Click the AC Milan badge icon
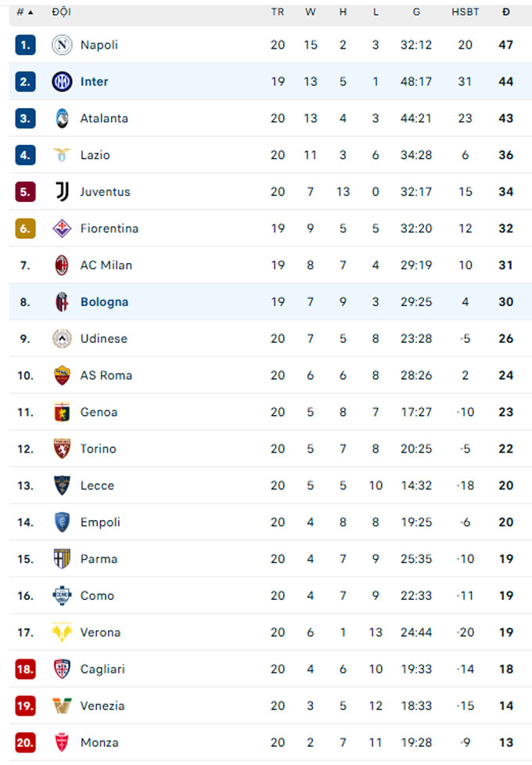532x765 pixels. [x=62, y=265]
